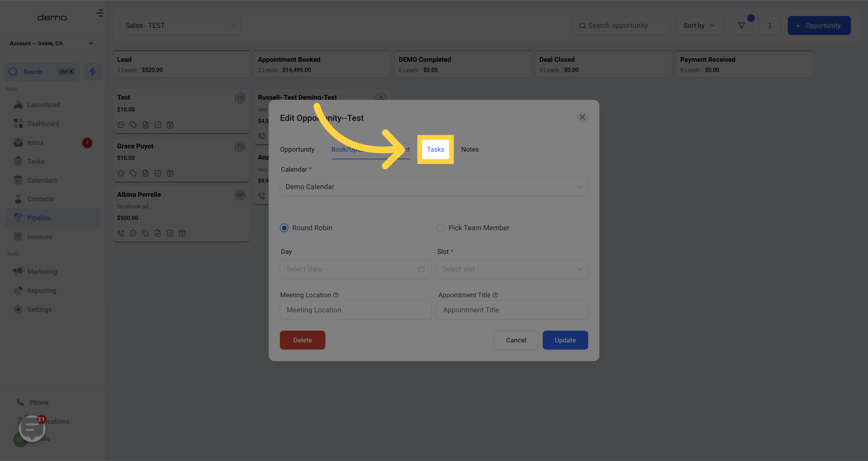Show Meeting Location help tooltip icon
Screen dimensions: 868x461
pyautogui.click(x=336, y=295)
